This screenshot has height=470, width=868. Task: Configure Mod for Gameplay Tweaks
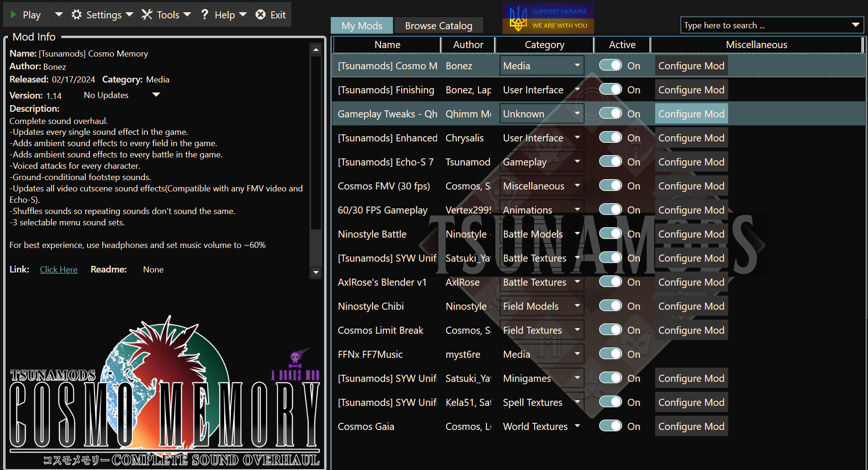click(691, 114)
